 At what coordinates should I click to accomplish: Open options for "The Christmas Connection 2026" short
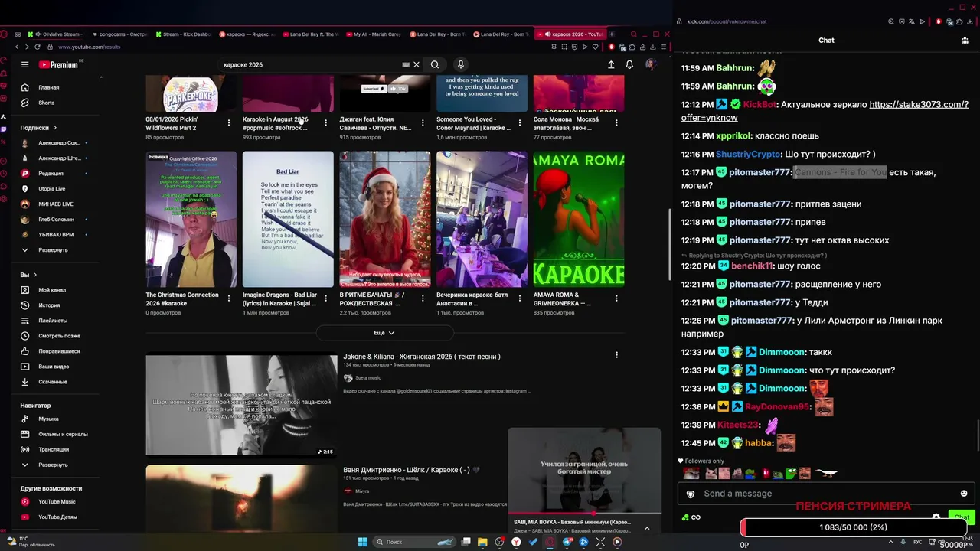pyautogui.click(x=228, y=298)
